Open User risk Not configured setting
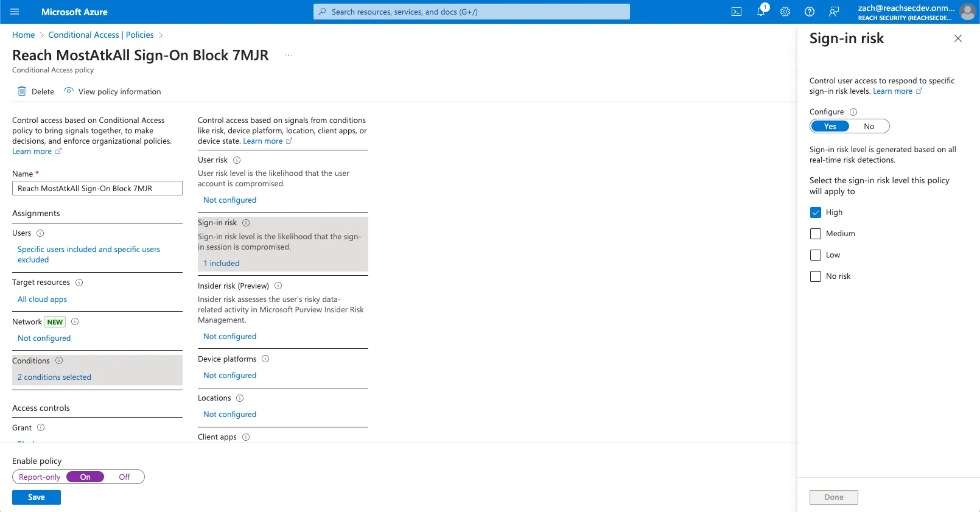Image resolution: width=980 pixels, height=512 pixels. click(229, 200)
